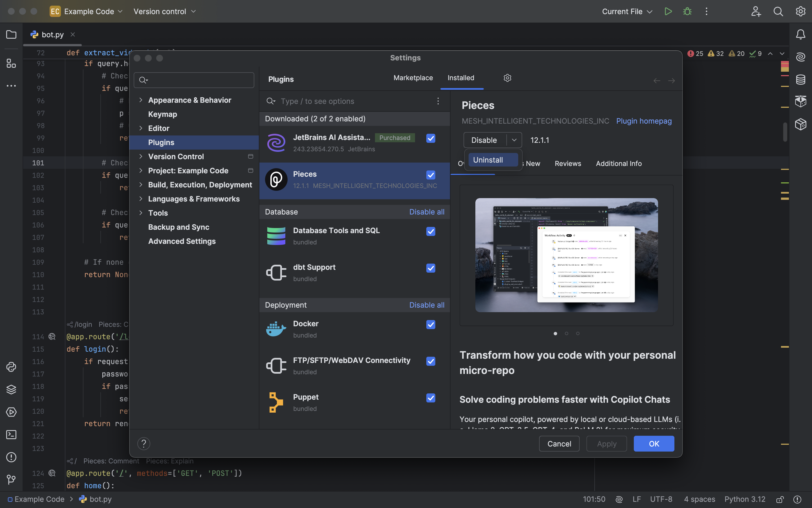Viewport: 812px width, 508px height.
Task: Select Advanced Settings in the tree
Action: [182, 241]
